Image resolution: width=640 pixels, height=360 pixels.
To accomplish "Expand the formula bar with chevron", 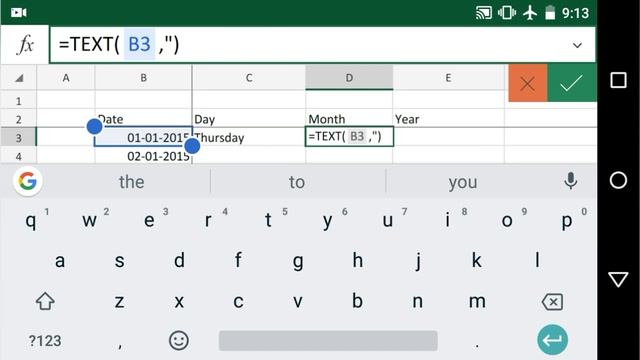I will click(577, 45).
